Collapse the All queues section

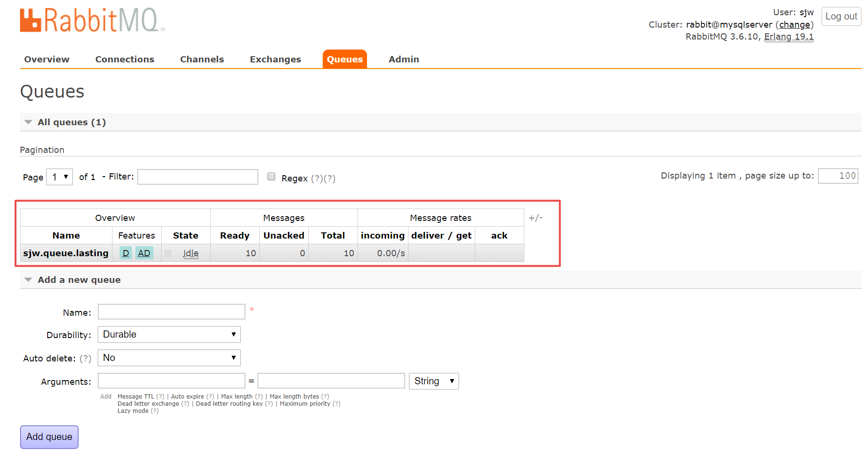29,122
